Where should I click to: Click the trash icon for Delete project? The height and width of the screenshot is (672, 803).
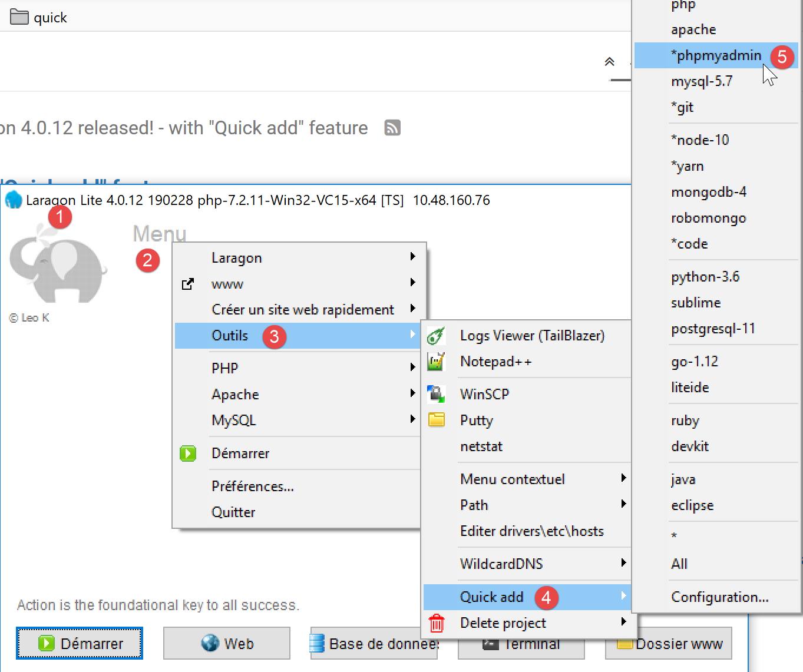(437, 623)
